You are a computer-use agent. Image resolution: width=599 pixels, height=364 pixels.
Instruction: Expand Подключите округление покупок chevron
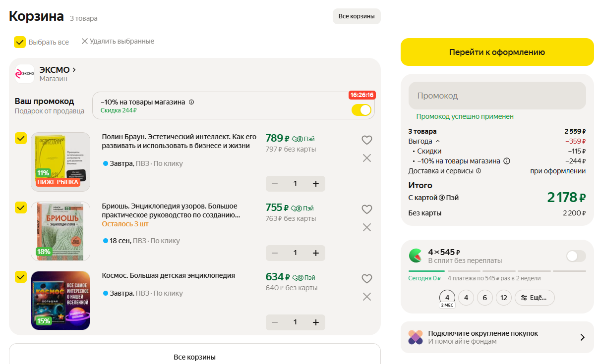582,337
